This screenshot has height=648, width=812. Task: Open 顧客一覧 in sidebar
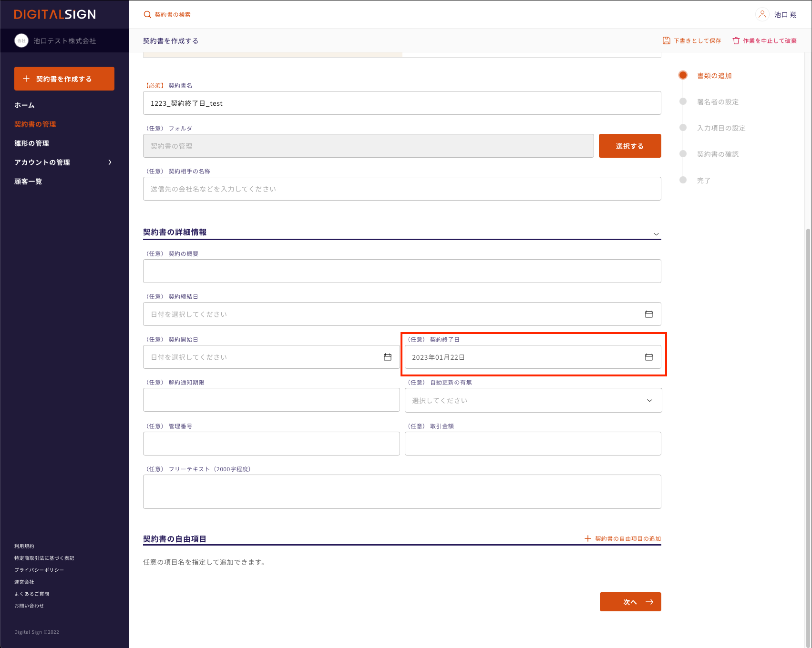click(x=28, y=182)
